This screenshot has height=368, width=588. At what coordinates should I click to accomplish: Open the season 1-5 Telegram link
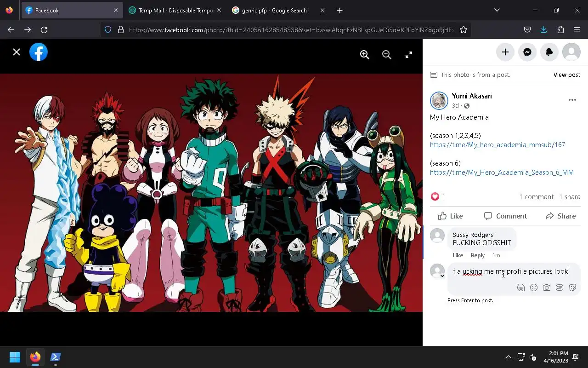(x=498, y=145)
